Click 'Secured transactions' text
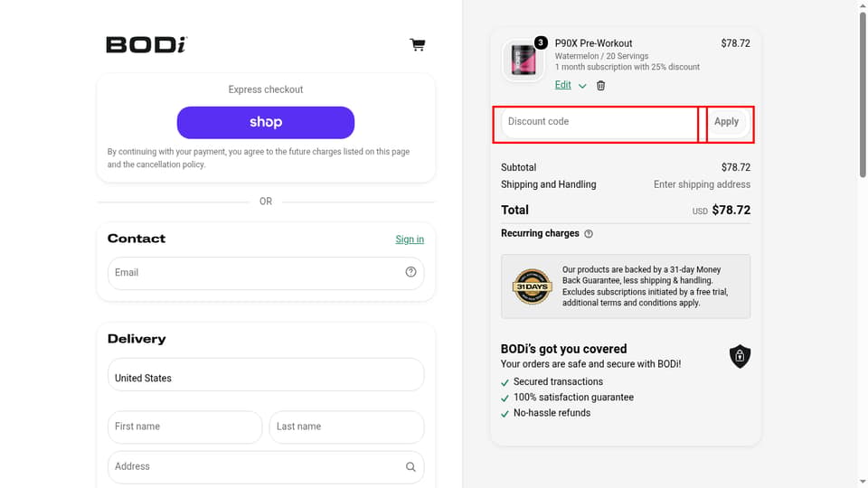 (x=558, y=381)
